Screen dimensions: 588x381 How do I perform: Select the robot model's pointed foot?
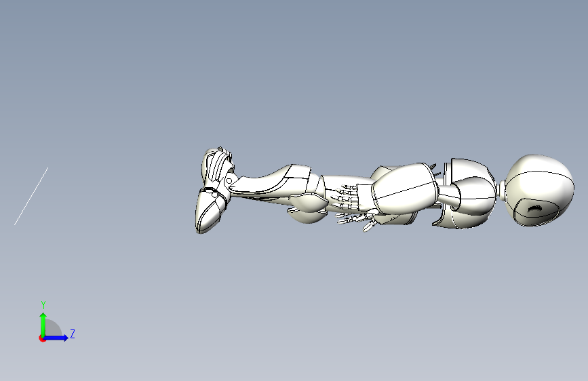[210, 211]
